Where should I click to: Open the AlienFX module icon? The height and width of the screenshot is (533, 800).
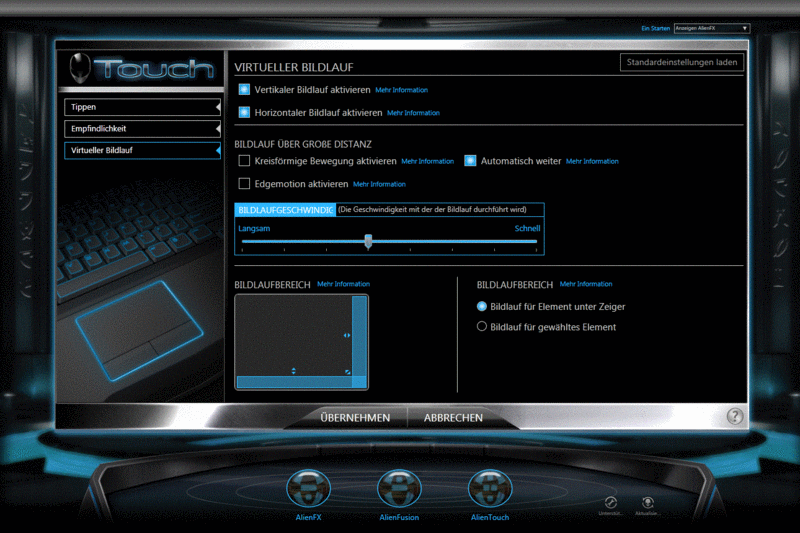(308, 489)
